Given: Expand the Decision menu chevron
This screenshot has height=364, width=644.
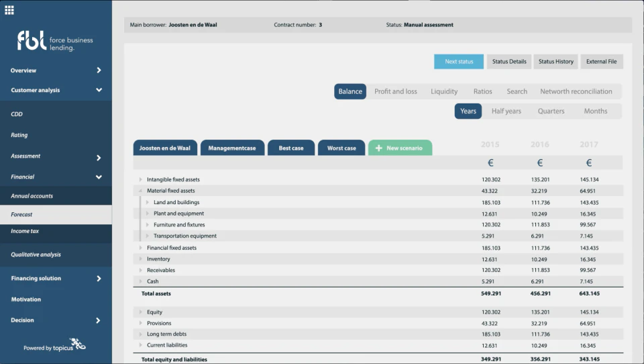Looking at the screenshot, I should point(98,320).
